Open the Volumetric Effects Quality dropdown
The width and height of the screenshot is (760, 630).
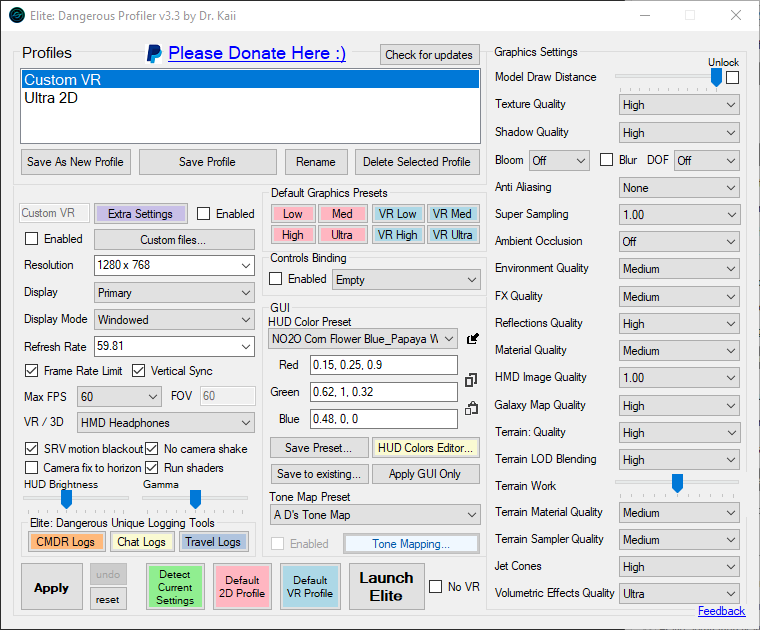coord(679,594)
